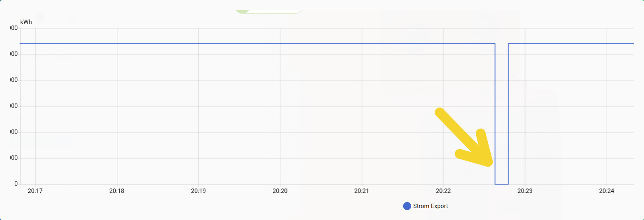The width and height of the screenshot is (644, 220).
Task: Click the Strom Export line above 20:20
Action: (280, 43)
